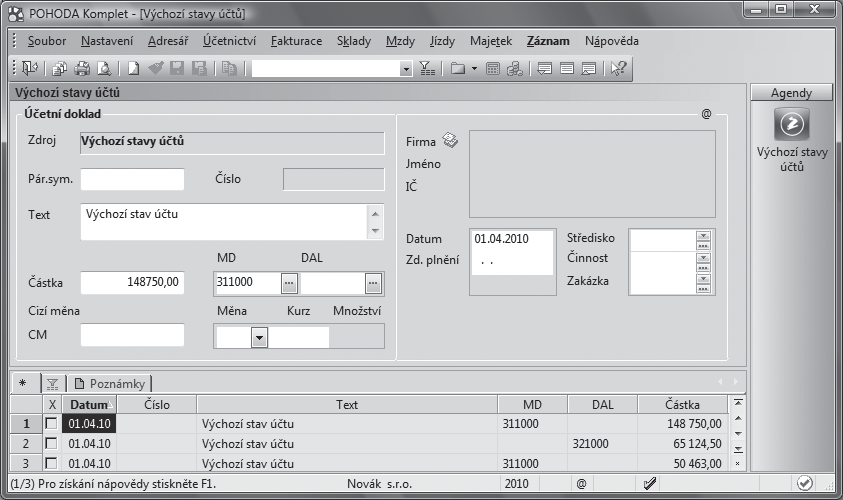Screen dimensions: 843x500
Task: Click the grayed duplicate pages toolbar icon
Action: click(230, 69)
